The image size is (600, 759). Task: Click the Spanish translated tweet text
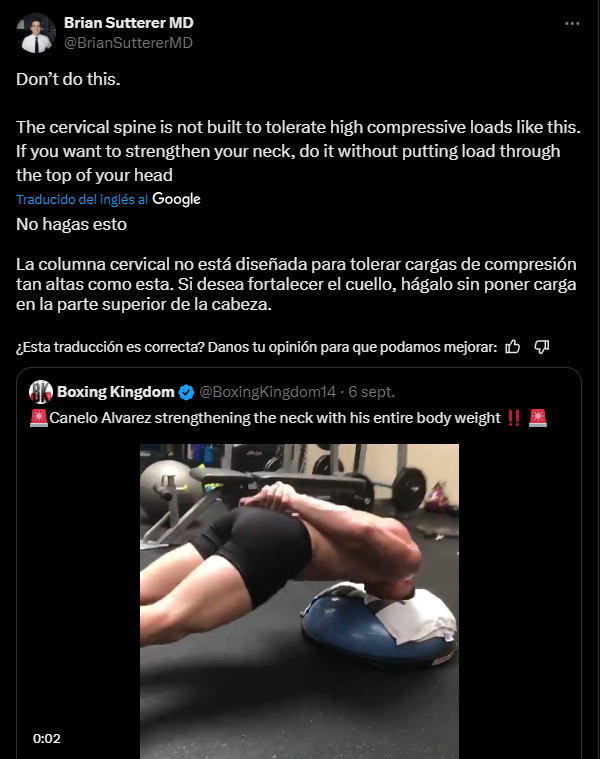296,264
